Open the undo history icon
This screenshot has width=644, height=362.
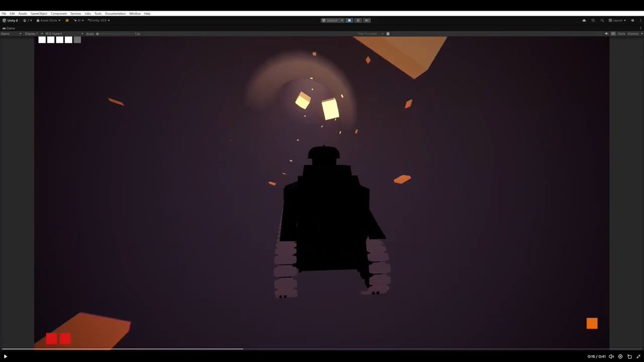click(593, 20)
